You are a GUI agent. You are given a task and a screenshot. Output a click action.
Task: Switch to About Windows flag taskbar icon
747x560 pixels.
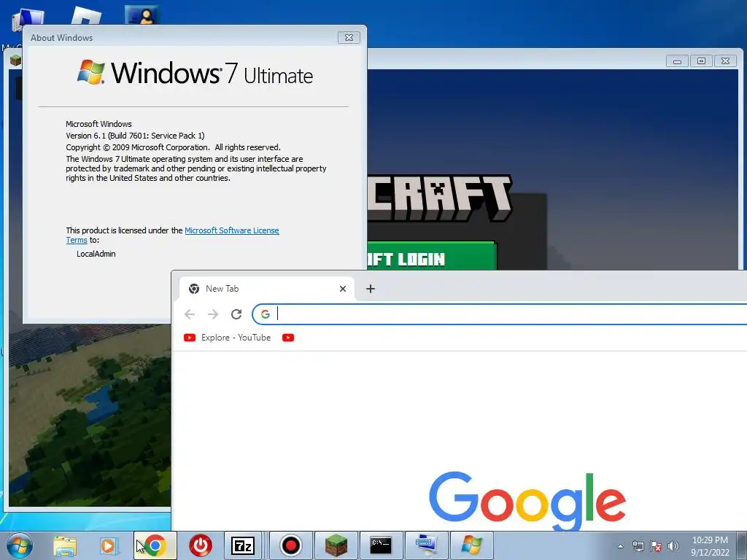pyautogui.click(x=472, y=545)
